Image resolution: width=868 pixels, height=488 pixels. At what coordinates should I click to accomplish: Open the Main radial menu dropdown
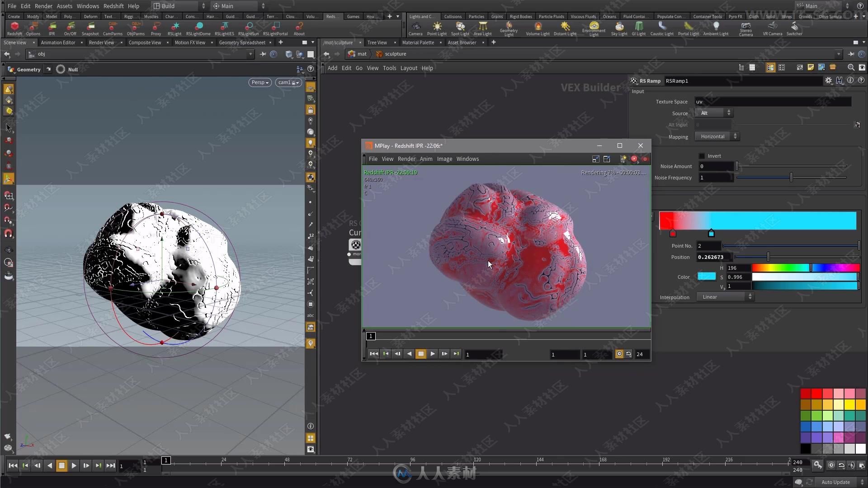tap(239, 6)
